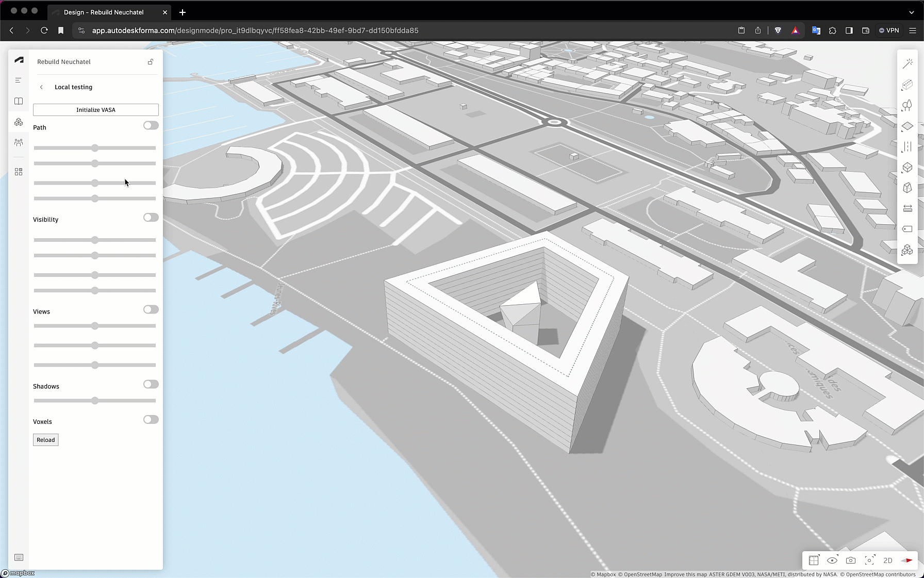The width and height of the screenshot is (924, 578).
Task: Select the vegetation trees tool
Action: point(907,106)
